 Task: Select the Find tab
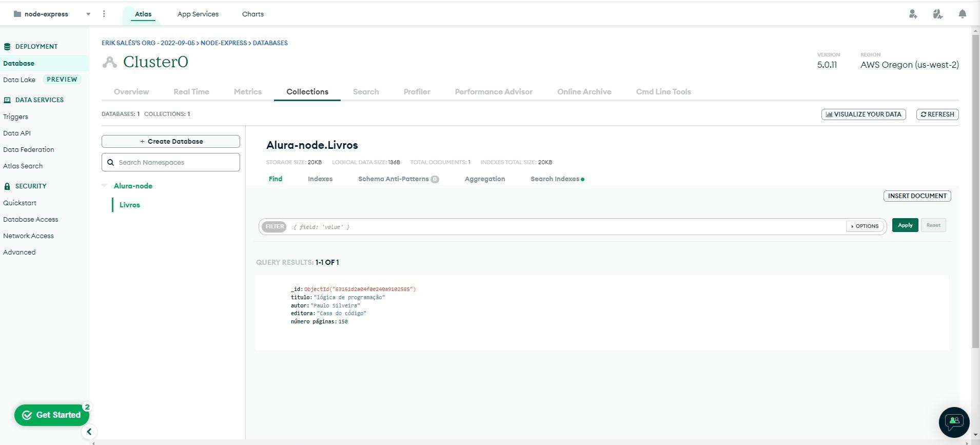click(276, 179)
